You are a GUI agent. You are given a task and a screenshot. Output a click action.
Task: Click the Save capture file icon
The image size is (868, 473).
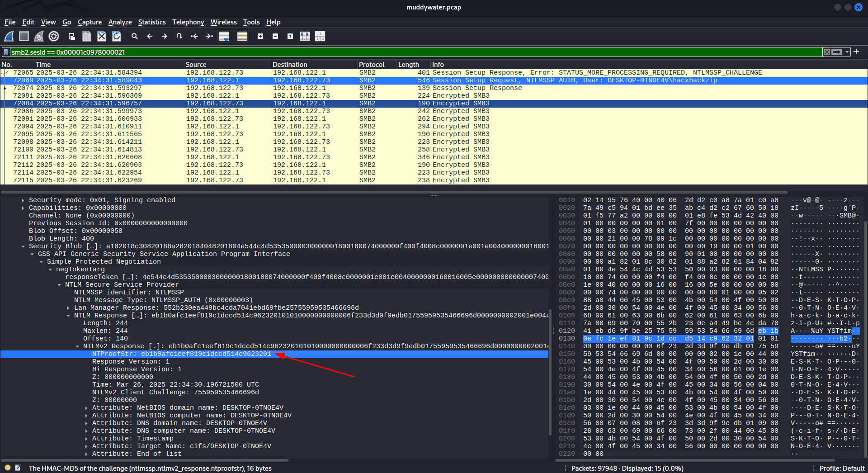click(x=87, y=36)
